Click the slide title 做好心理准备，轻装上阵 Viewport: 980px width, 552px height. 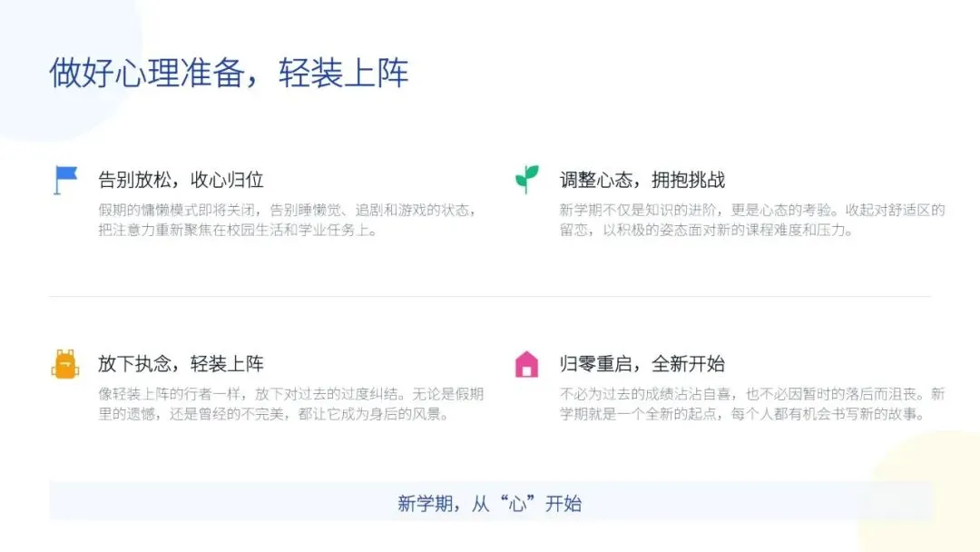point(229,73)
